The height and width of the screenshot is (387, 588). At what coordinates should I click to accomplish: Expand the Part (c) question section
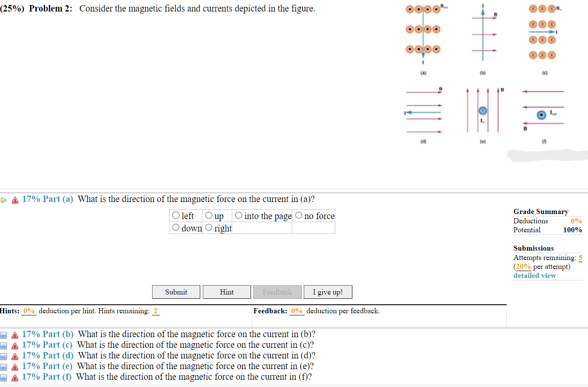[x=47, y=345]
